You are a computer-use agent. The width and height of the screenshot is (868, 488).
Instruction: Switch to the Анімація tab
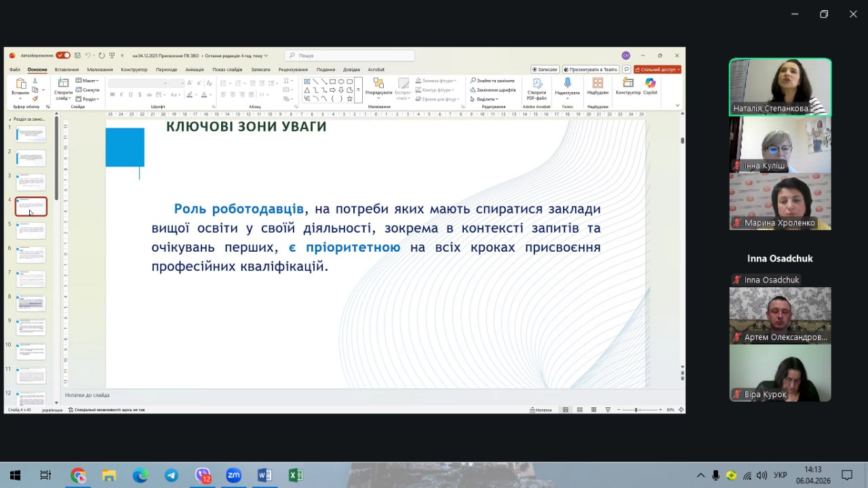pyautogui.click(x=194, y=69)
